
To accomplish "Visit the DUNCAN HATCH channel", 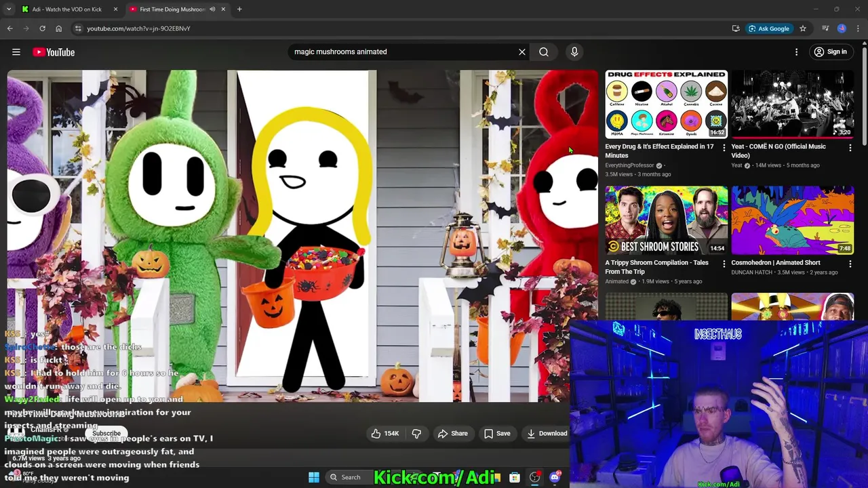I will pyautogui.click(x=753, y=272).
